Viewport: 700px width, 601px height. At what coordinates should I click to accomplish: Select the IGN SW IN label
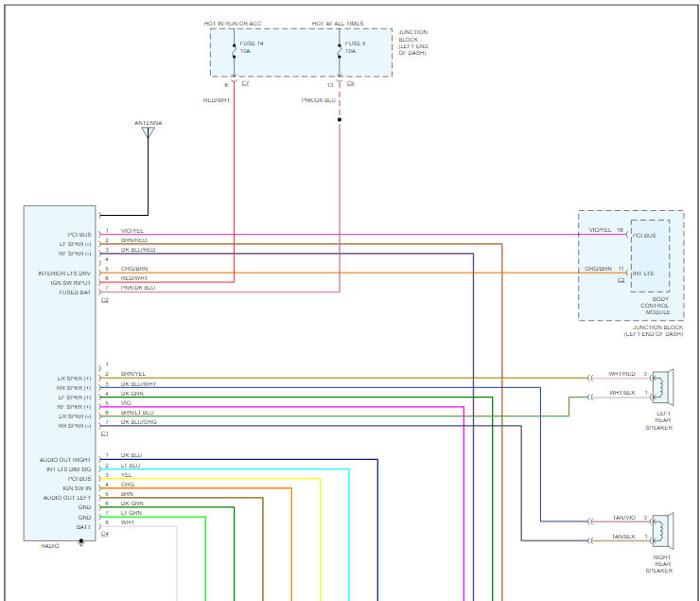[77, 488]
